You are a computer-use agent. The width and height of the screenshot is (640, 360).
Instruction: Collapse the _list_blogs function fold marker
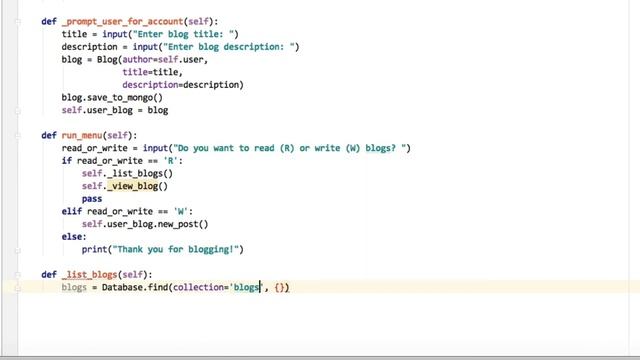pyautogui.click(x=18, y=275)
